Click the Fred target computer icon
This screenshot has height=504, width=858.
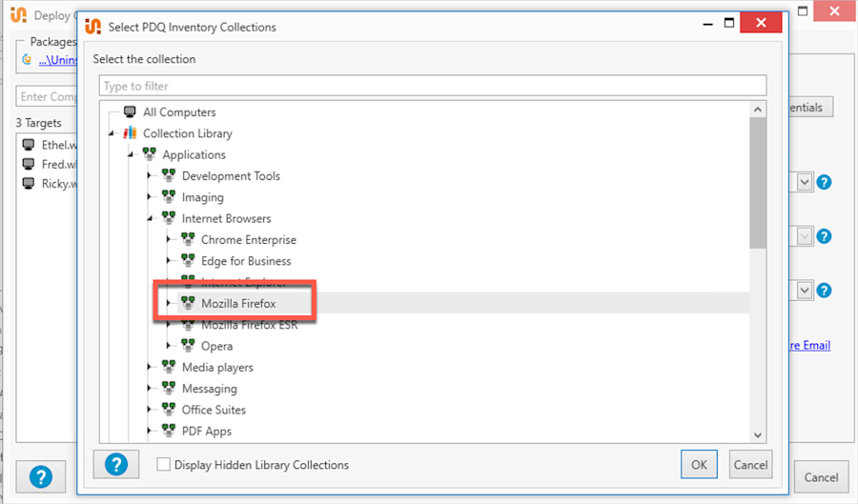click(29, 164)
